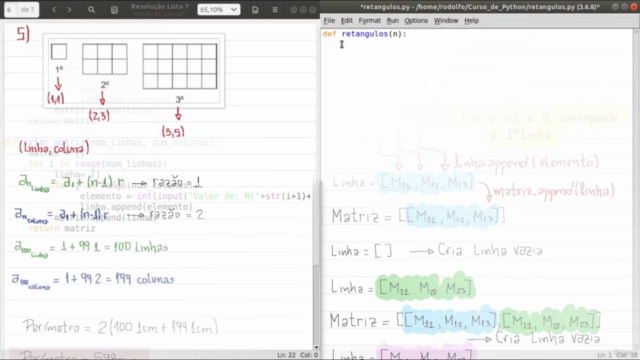Minimize the IDLE retangulos.py window
Image resolution: width=640 pixels, height=360 pixels.
[x=615, y=7]
